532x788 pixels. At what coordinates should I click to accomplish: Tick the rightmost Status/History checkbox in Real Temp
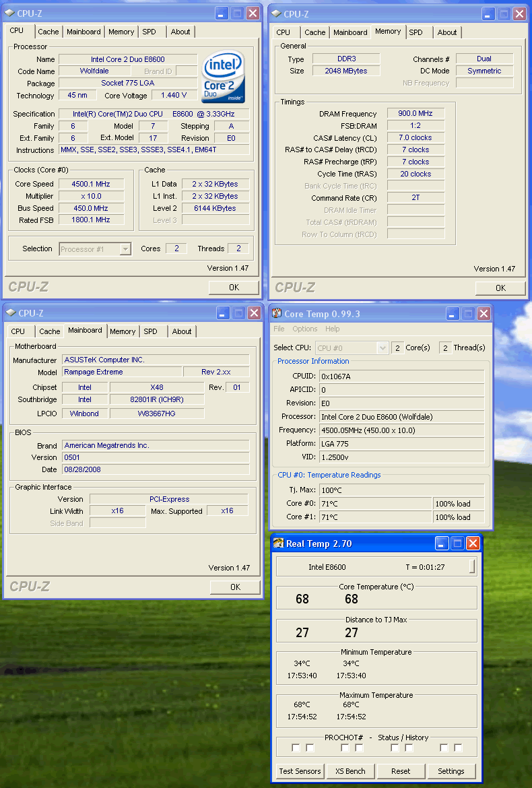[x=458, y=748]
